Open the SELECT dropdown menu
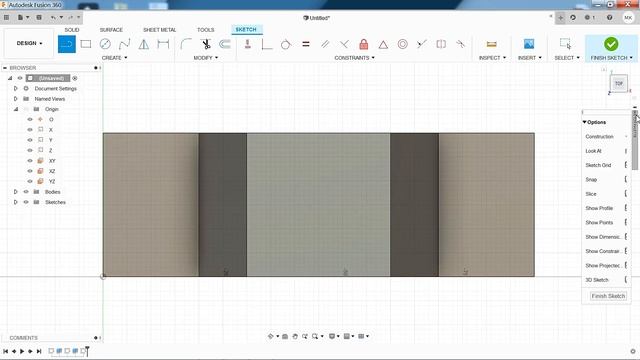The image size is (640, 360). point(567,58)
